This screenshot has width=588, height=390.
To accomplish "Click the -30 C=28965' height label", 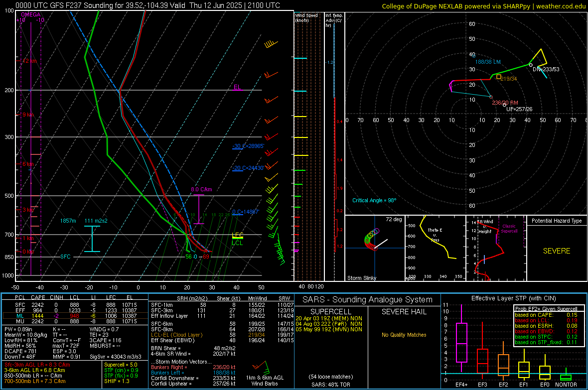I will tap(248, 146).
